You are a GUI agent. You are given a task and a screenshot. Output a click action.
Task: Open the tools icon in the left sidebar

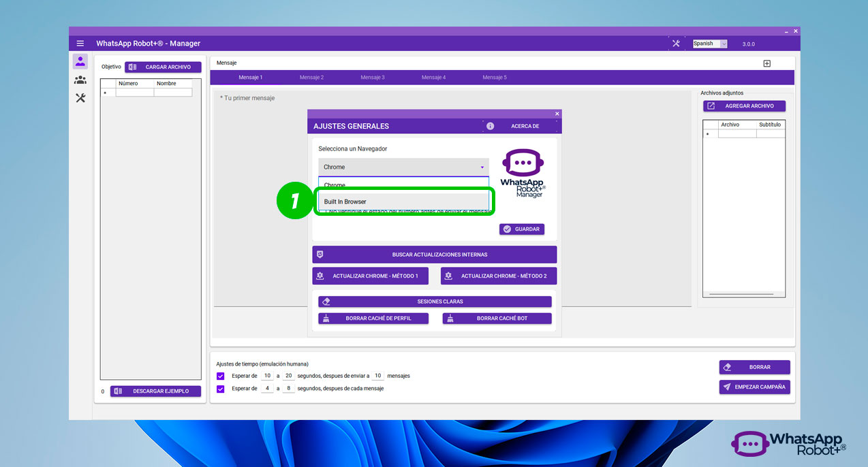[80, 98]
